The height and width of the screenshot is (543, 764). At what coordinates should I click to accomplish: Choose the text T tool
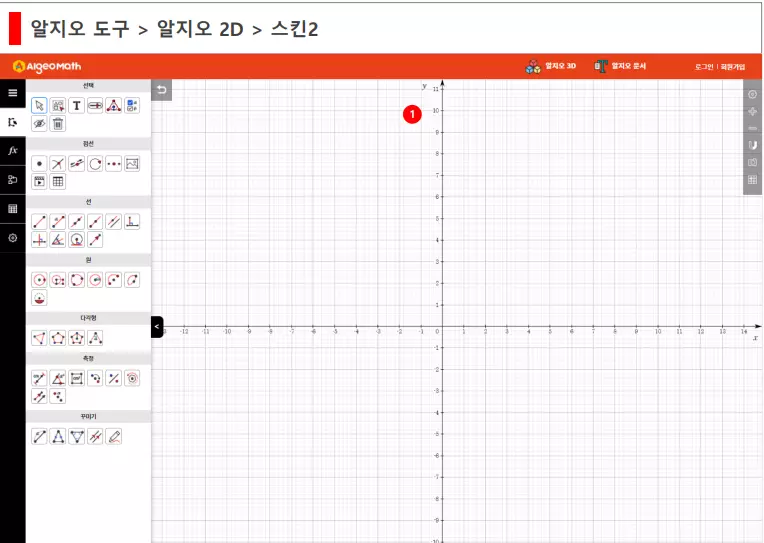(76, 105)
